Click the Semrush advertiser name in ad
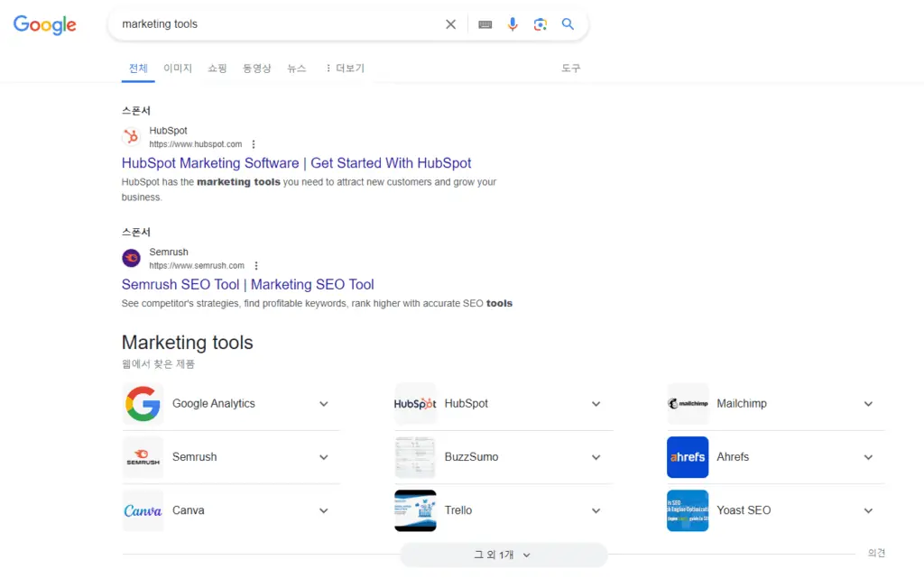Image resolution: width=924 pixels, height=578 pixels. pos(169,252)
